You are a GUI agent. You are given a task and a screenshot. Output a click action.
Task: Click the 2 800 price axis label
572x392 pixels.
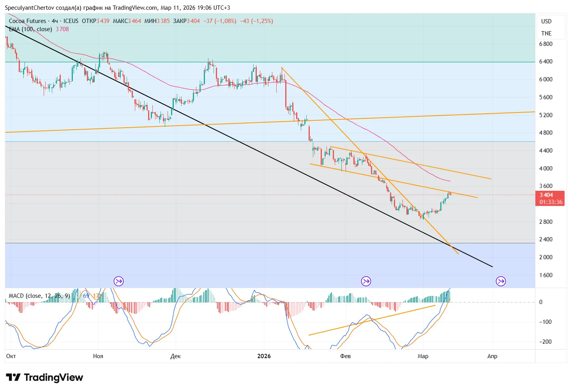click(546, 222)
